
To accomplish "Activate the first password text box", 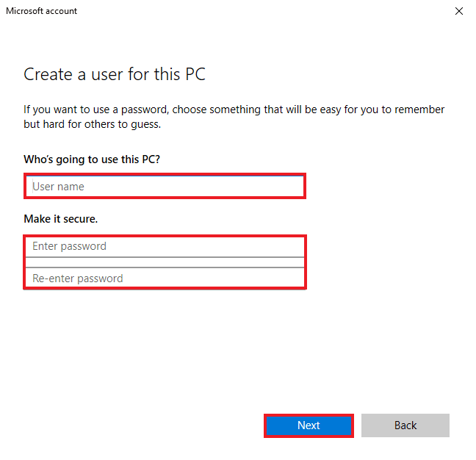I will click(165, 246).
